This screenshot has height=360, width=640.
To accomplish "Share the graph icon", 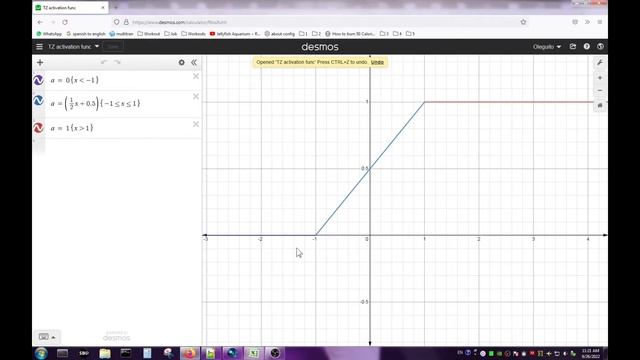I will pyautogui.click(x=573, y=47).
